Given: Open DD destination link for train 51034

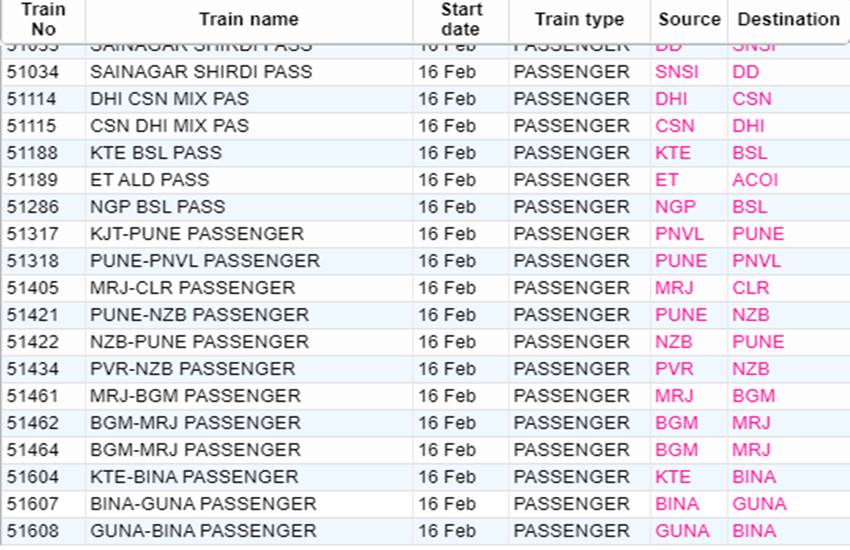Looking at the screenshot, I should [x=745, y=72].
